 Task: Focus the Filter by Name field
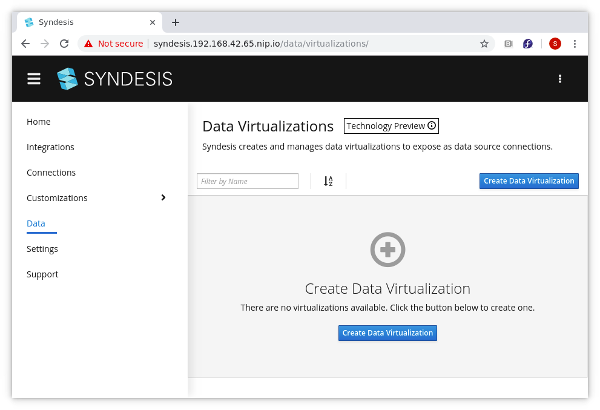coord(248,181)
